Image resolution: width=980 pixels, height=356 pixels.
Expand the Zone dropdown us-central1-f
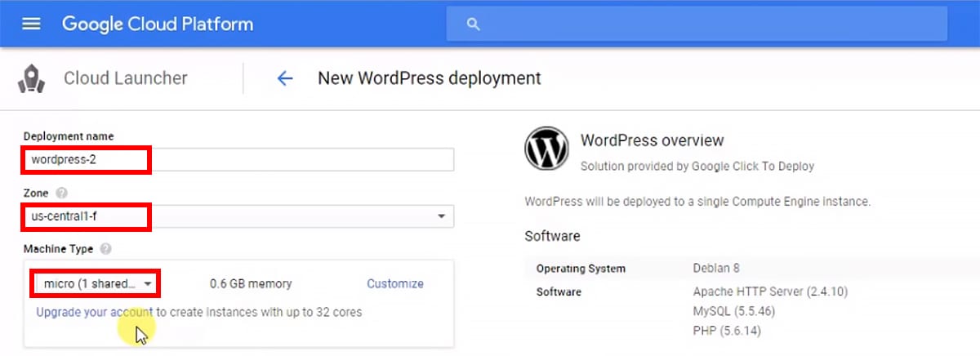coord(238,216)
